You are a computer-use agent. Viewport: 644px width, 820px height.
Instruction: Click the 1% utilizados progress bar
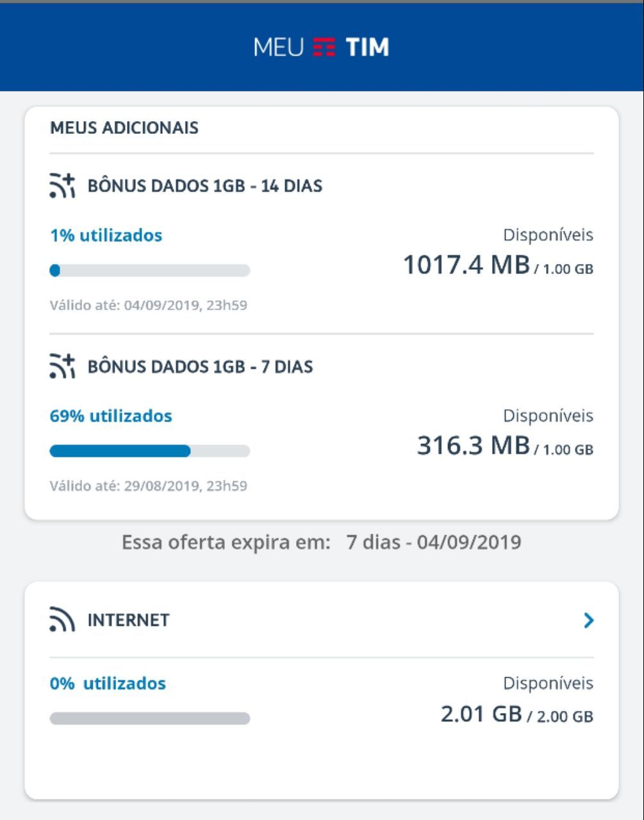(150, 271)
